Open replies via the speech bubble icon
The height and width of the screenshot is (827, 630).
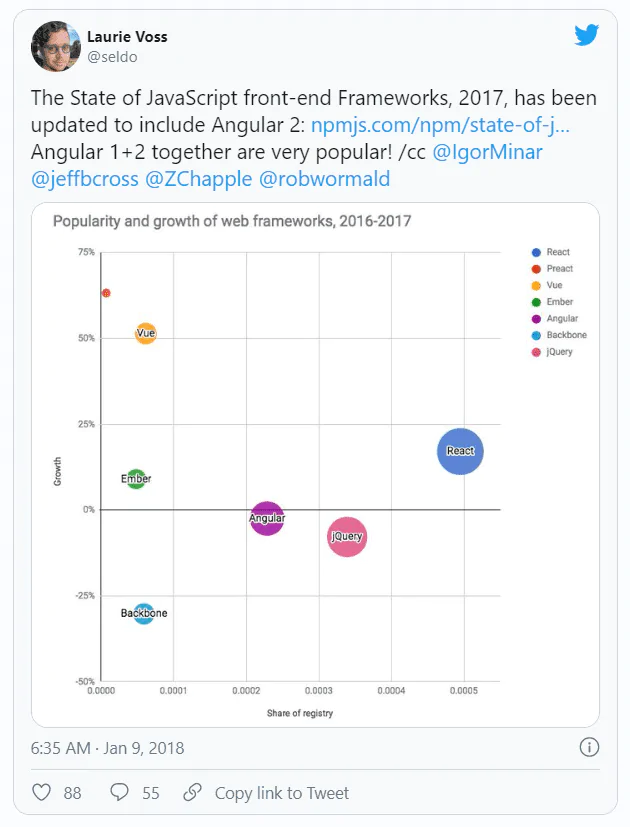[x=119, y=792]
